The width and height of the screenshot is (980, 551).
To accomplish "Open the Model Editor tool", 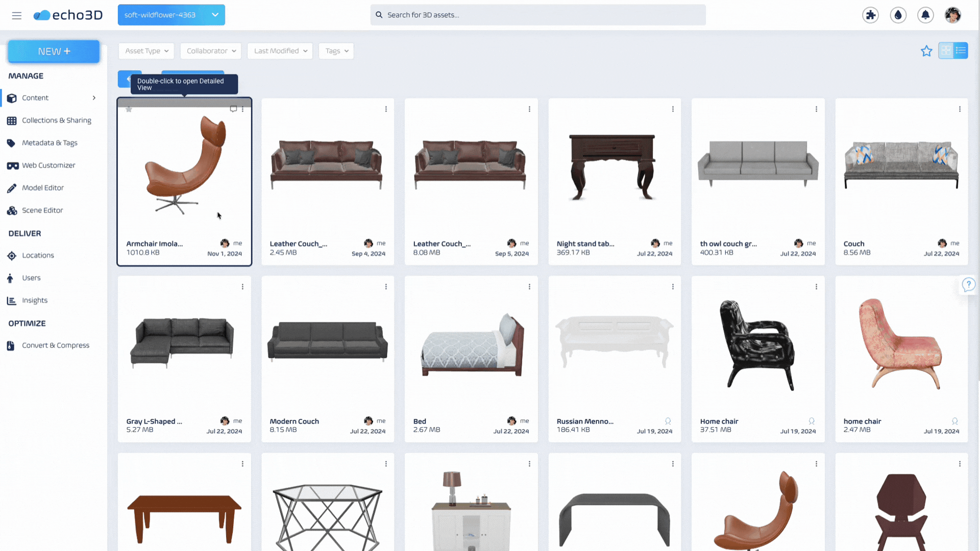I will click(x=42, y=187).
